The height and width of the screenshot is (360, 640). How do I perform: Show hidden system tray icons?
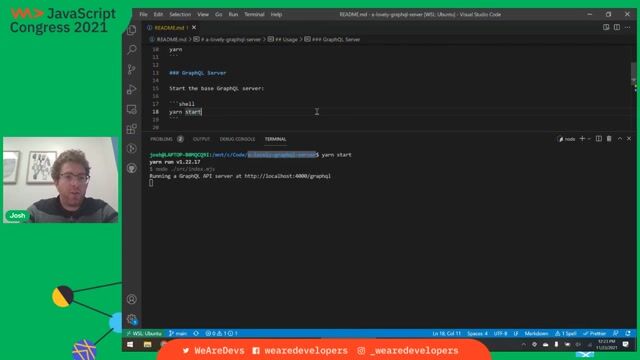pos(524,344)
